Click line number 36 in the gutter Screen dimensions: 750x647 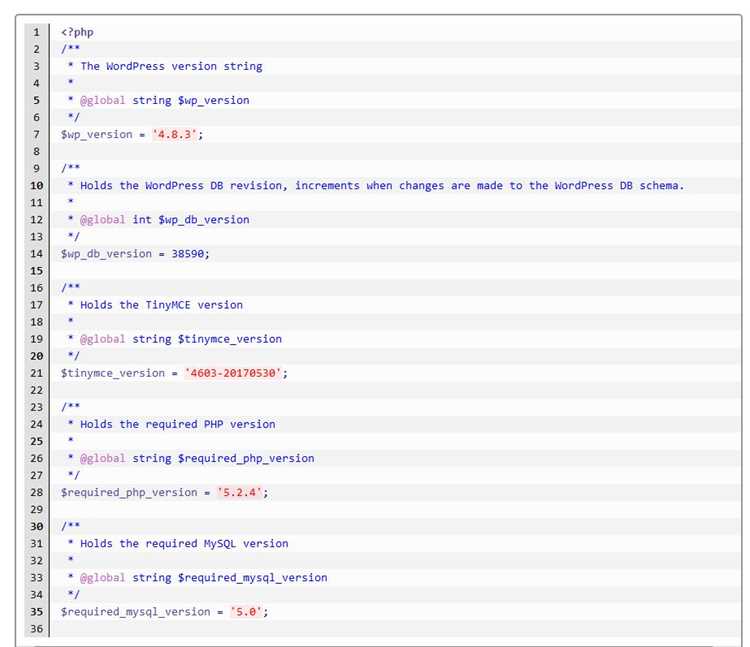pyautogui.click(x=36, y=629)
